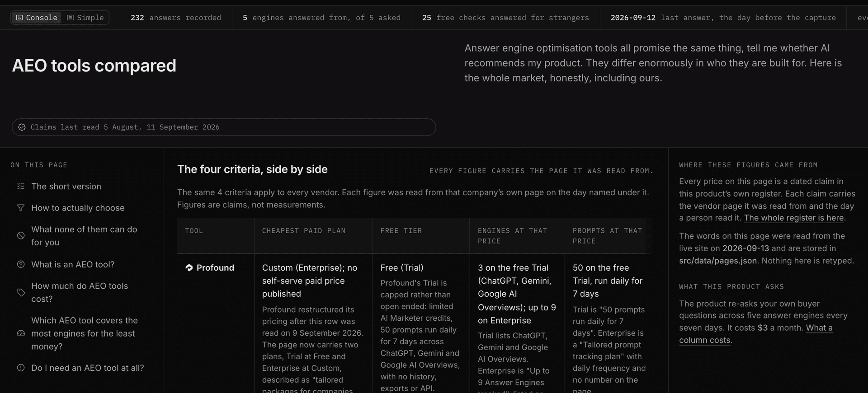Viewport: 868px width, 393px height.
Task: Click The four criteria, side by side heading
Action: [x=252, y=169]
